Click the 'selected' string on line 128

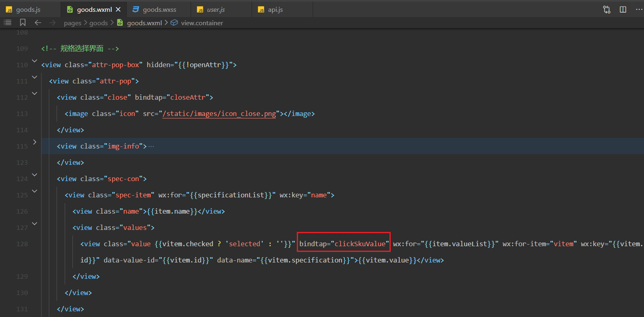tap(244, 244)
